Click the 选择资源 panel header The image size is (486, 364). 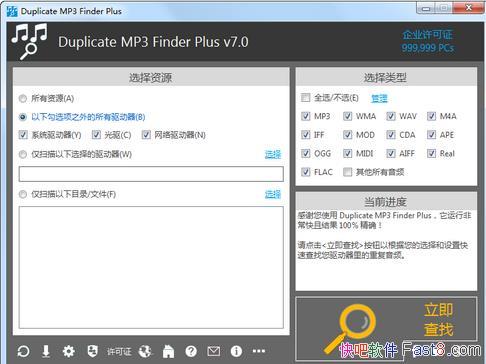tap(151, 77)
